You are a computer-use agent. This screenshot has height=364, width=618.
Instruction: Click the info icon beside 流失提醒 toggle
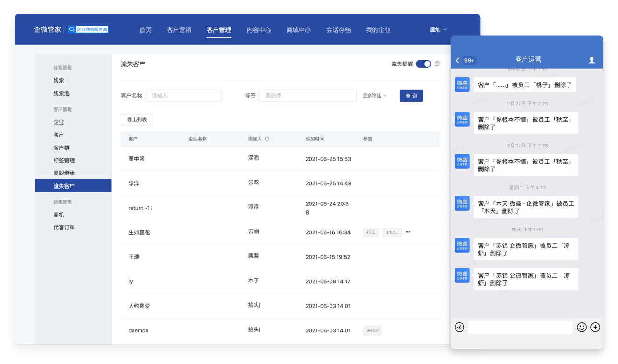(x=437, y=64)
